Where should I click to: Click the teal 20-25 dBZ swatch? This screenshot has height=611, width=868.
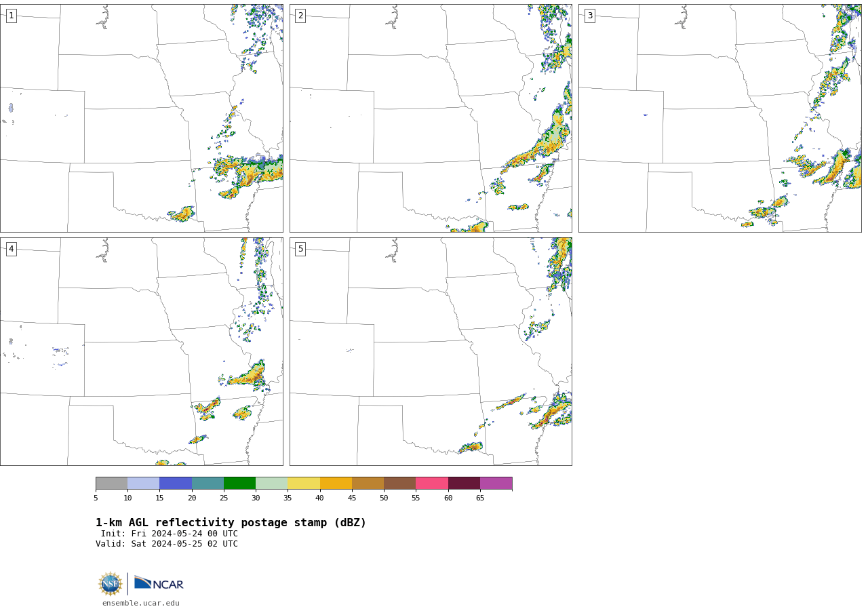208,484
